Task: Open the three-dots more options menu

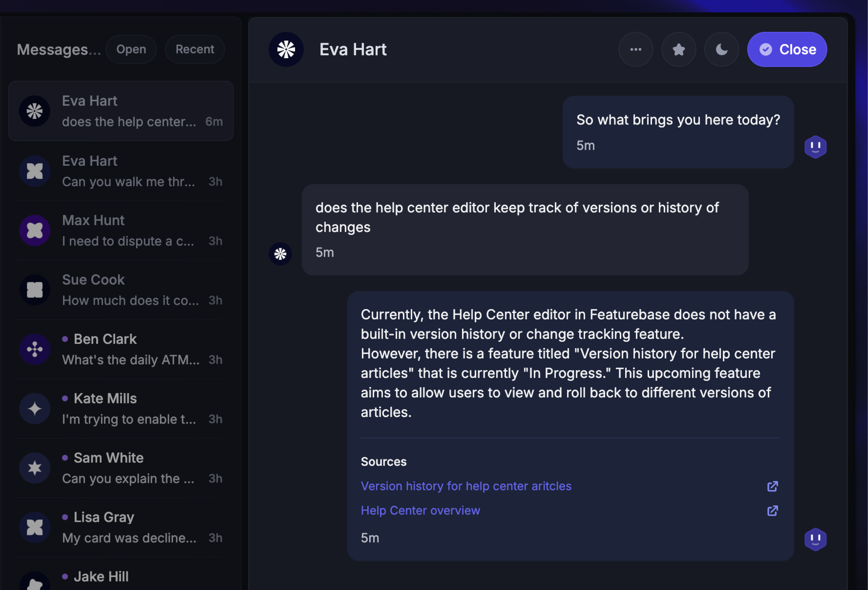Action: (x=635, y=49)
